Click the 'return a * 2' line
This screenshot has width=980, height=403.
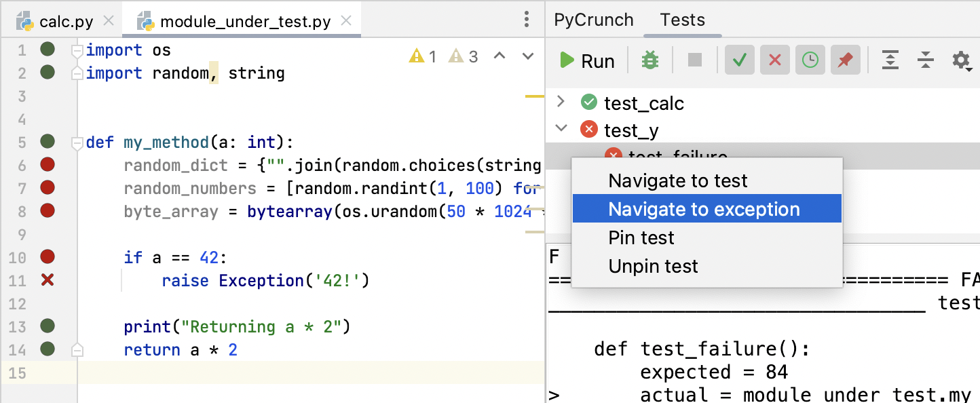[181, 350]
